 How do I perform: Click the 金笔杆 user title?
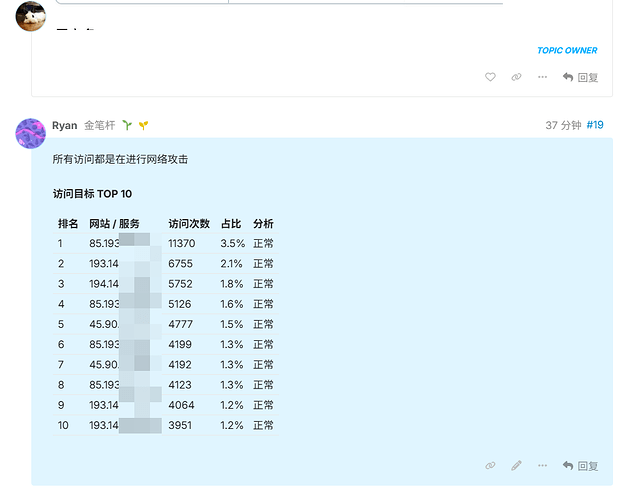[x=99, y=125]
